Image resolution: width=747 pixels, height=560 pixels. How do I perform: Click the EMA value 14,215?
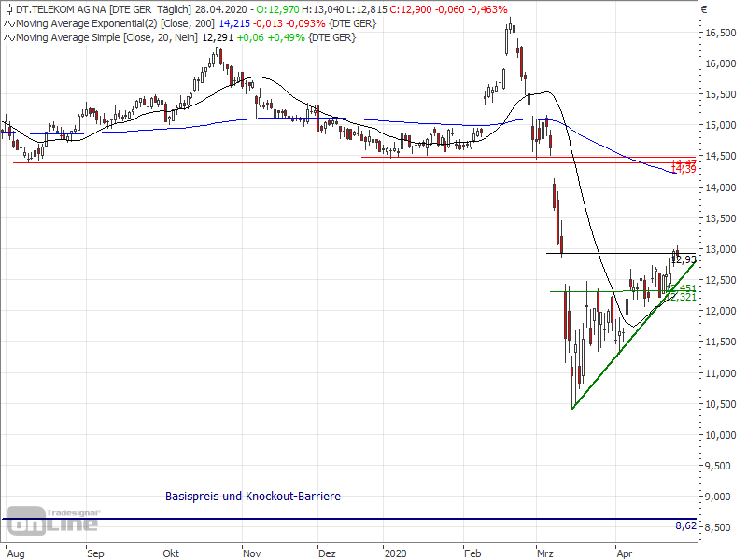coord(234,23)
